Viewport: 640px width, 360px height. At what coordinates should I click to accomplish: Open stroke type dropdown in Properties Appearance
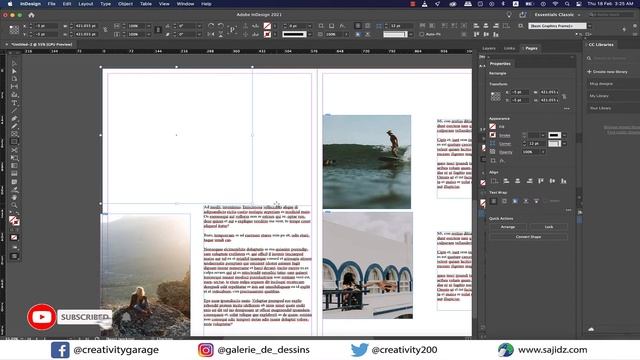click(x=564, y=135)
